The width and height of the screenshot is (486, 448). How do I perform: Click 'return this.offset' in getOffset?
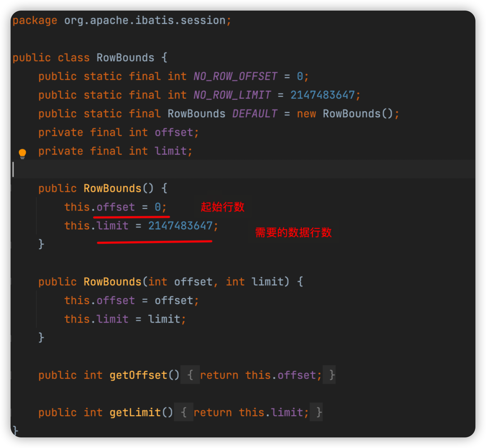click(x=258, y=375)
